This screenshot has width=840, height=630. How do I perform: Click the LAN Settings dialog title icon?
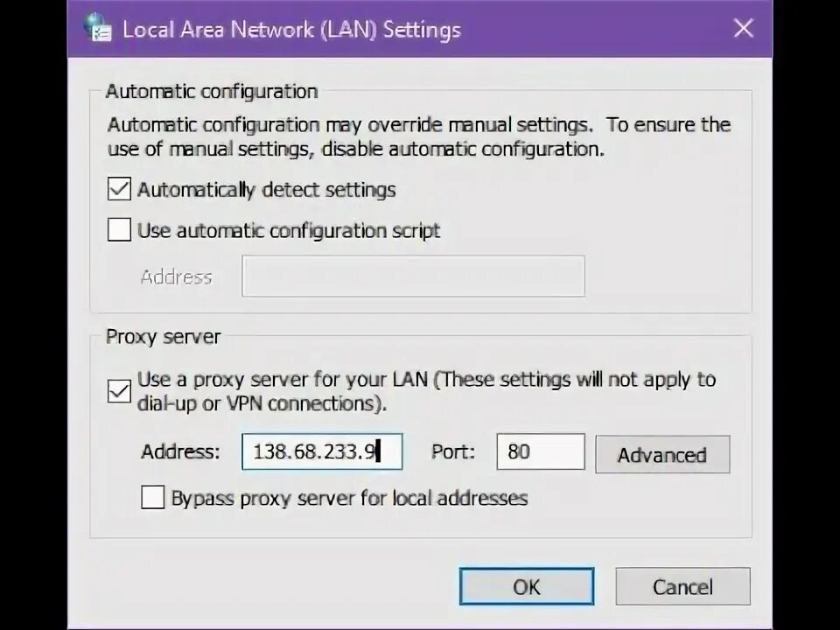tap(98, 28)
